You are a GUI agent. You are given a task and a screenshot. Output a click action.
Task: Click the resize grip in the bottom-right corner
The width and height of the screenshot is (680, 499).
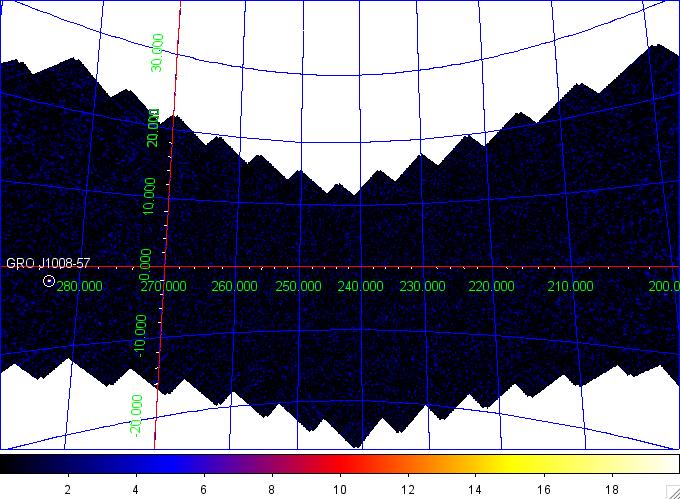[x=673, y=492]
